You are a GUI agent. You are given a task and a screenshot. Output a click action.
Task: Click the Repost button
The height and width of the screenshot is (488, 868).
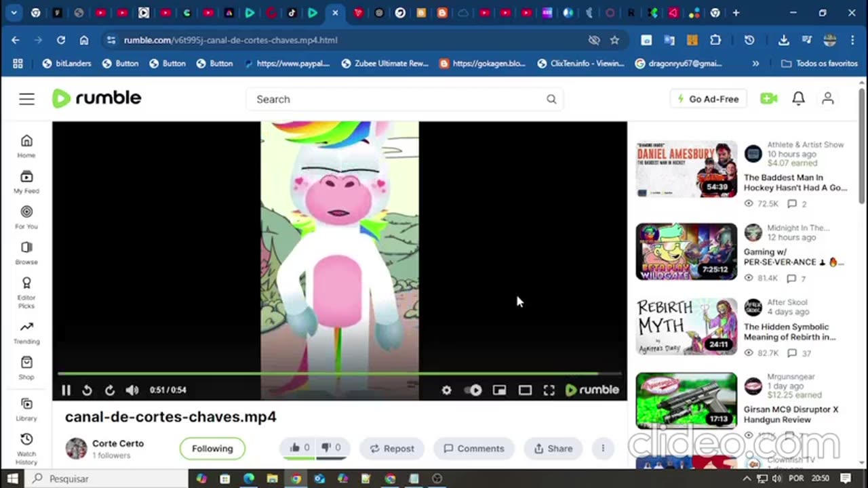[x=392, y=448]
